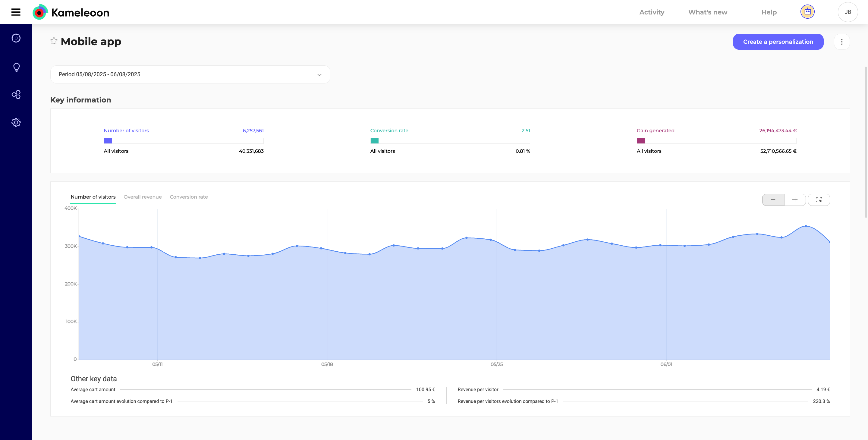Open the Period date range dropdown
Screen dimensions: 868x440
(x=190, y=74)
